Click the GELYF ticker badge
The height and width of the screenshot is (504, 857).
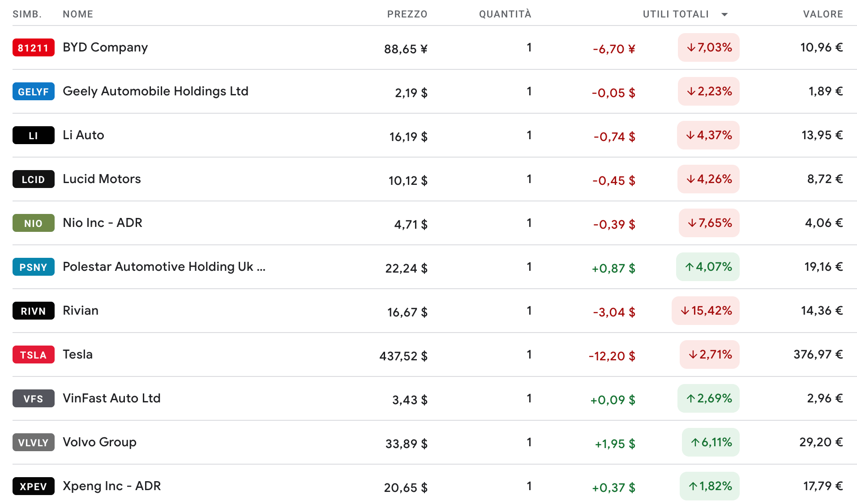33,91
